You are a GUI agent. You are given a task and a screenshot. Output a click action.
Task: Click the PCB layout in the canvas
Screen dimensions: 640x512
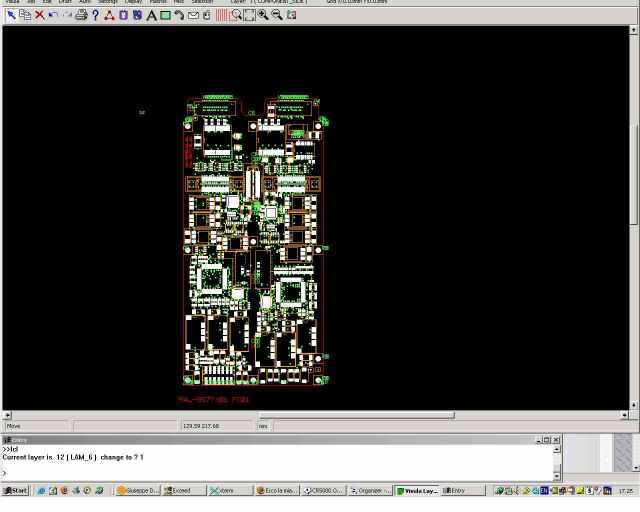[257, 240]
